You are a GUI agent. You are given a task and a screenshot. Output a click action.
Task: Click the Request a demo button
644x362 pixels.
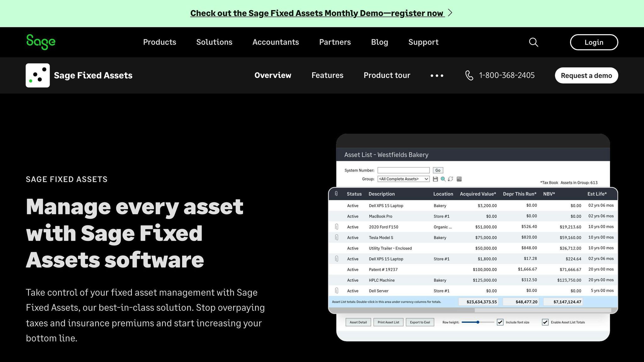(586, 75)
